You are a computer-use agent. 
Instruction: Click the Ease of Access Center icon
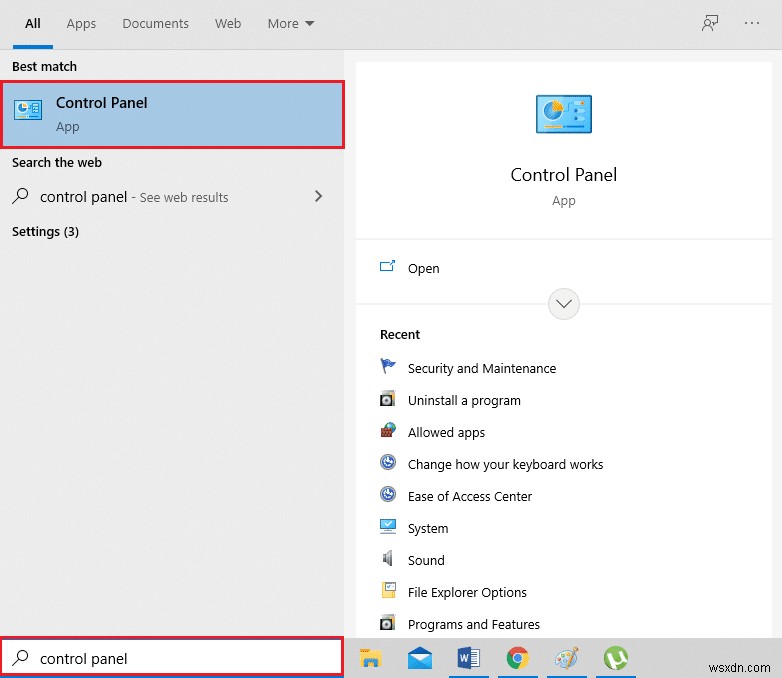[x=388, y=494]
